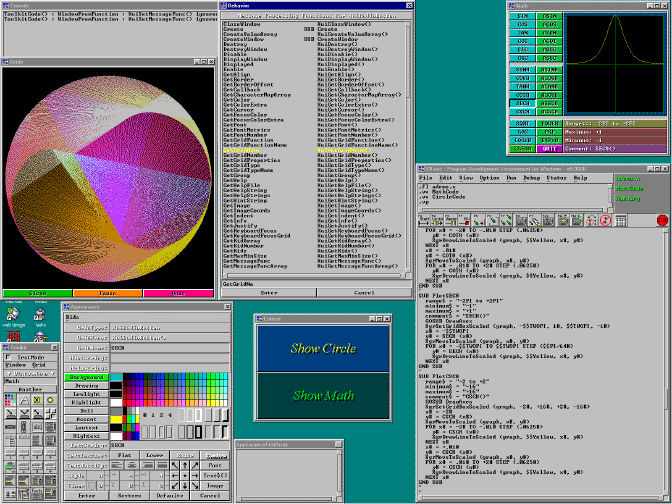Click the gray swatch beside Dull
Screen dimensions: 672x504
(x=116, y=411)
